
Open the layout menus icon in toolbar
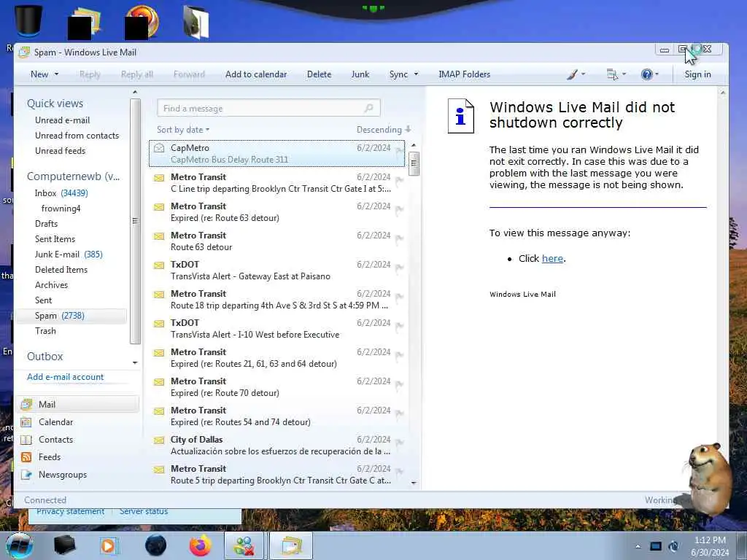pos(612,74)
